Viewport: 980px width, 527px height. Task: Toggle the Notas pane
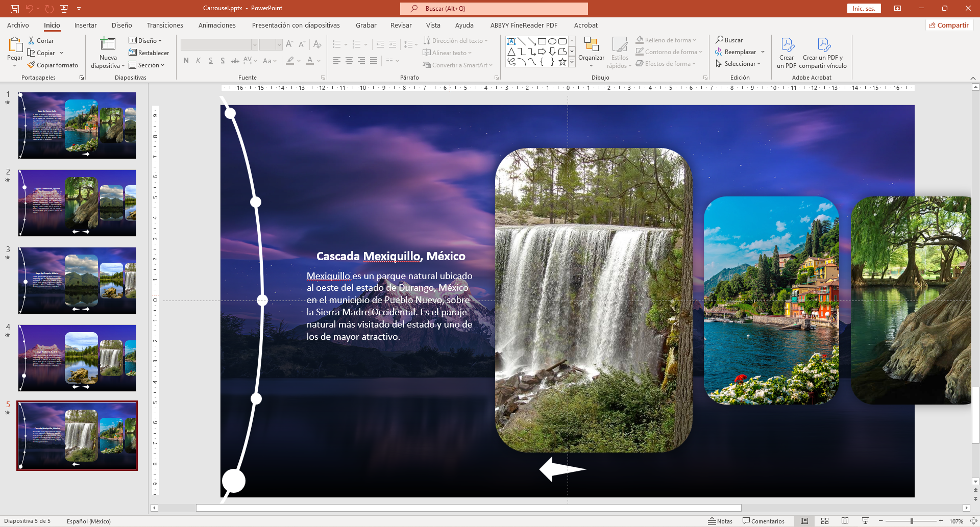[x=720, y=521]
